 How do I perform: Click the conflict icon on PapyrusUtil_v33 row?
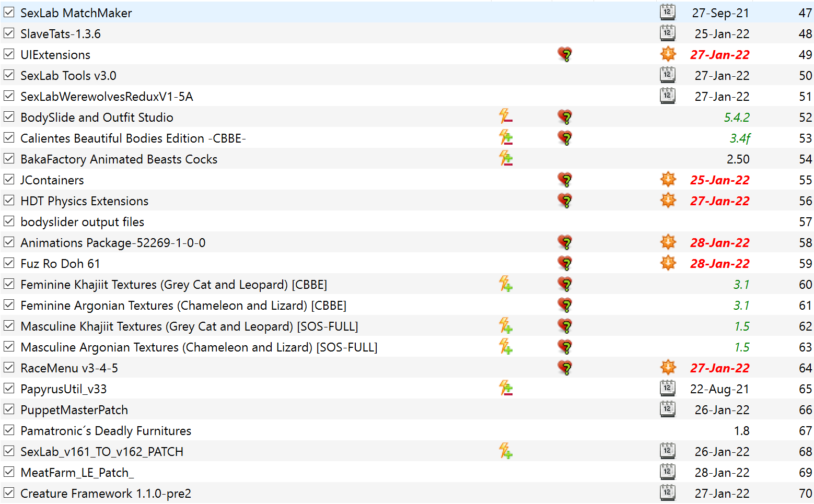[505, 388]
